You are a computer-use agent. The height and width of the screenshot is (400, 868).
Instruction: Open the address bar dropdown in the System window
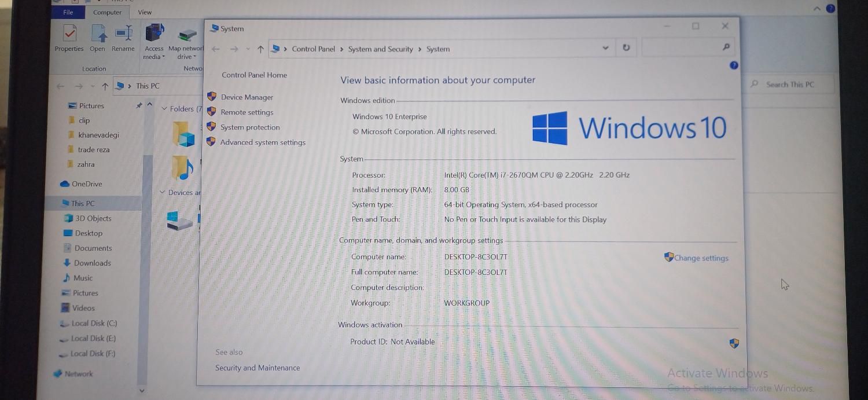(x=605, y=48)
